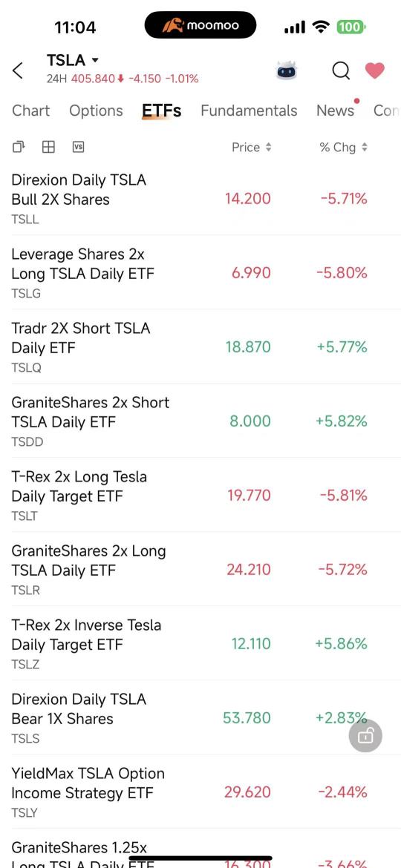Image resolution: width=401 pixels, height=868 pixels.
Task: Click the copy list icon
Action: tap(19, 147)
